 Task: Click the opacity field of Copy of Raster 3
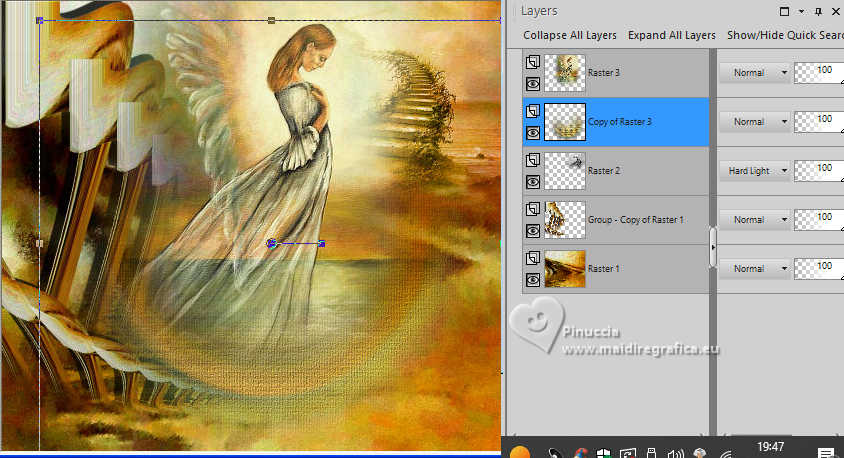[x=819, y=122]
